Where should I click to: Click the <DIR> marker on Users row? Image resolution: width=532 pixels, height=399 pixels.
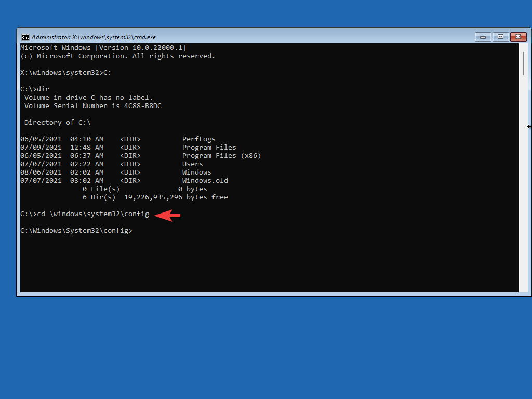(130, 164)
